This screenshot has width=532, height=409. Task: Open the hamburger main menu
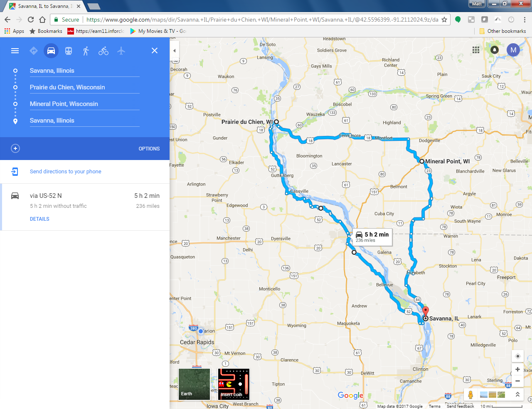[15, 51]
